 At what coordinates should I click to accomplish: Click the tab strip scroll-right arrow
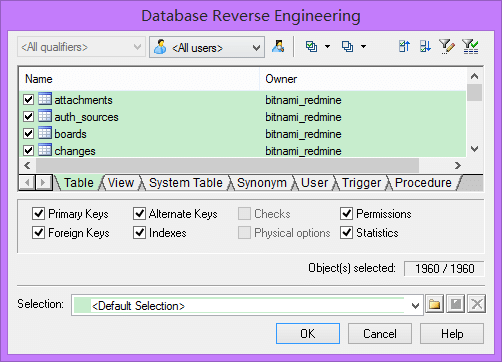[x=43, y=183]
